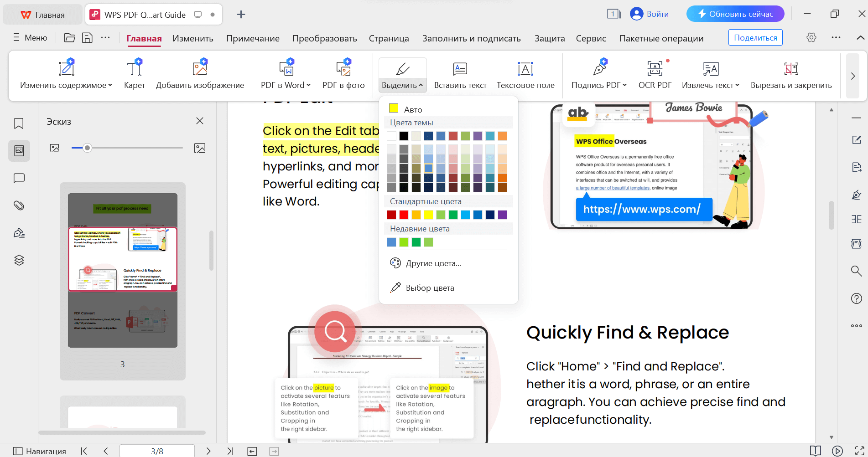Toggle the Навигация panel
868x457 pixels.
(x=40, y=451)
